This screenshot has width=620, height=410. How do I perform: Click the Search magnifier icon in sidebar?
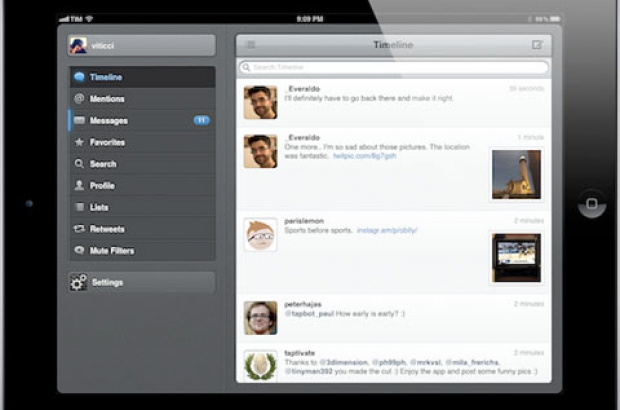[x=79, y=164]
